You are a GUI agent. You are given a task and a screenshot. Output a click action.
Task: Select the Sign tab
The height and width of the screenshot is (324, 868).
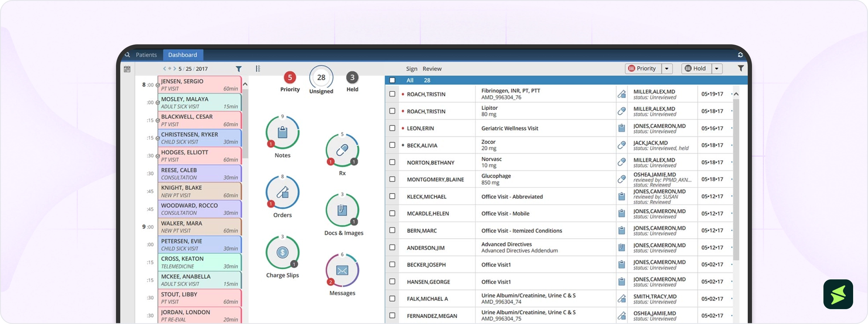tap(412, 69)
